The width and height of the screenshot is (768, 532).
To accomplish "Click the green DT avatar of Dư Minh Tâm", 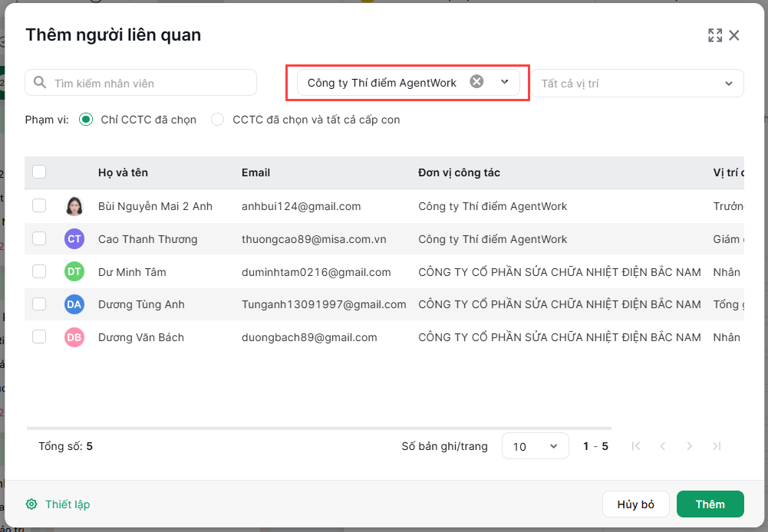I will tap(74, 271).
